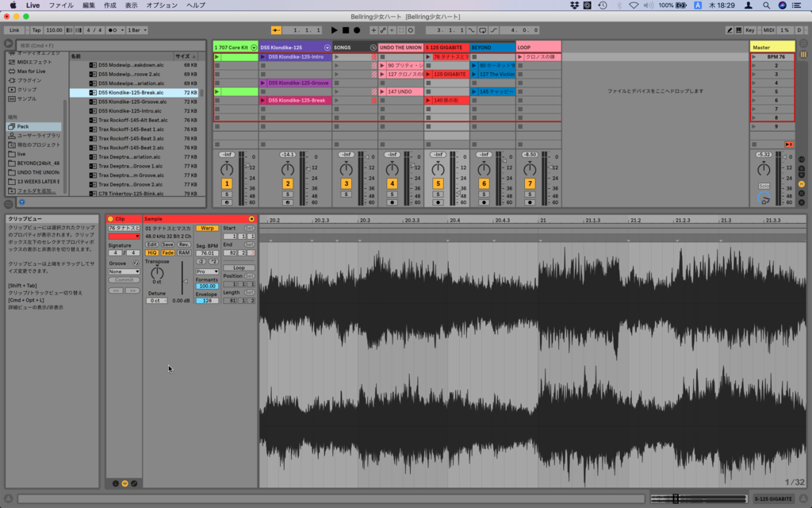Click the Link button

point(14,30)
